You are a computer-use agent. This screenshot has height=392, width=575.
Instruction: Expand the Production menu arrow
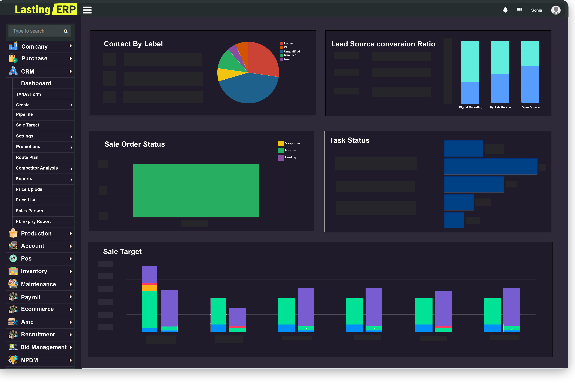71,234
